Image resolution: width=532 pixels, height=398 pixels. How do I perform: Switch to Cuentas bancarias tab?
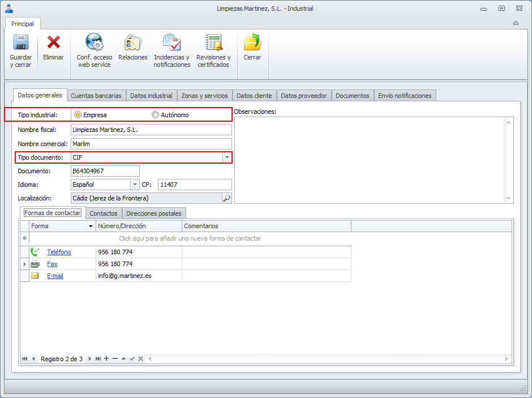(x=96, y=96)
